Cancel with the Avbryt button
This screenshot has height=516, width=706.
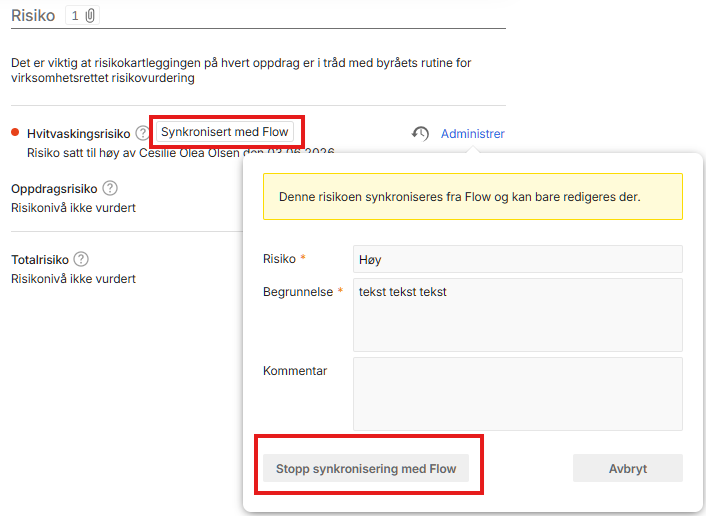click(628, 468)
